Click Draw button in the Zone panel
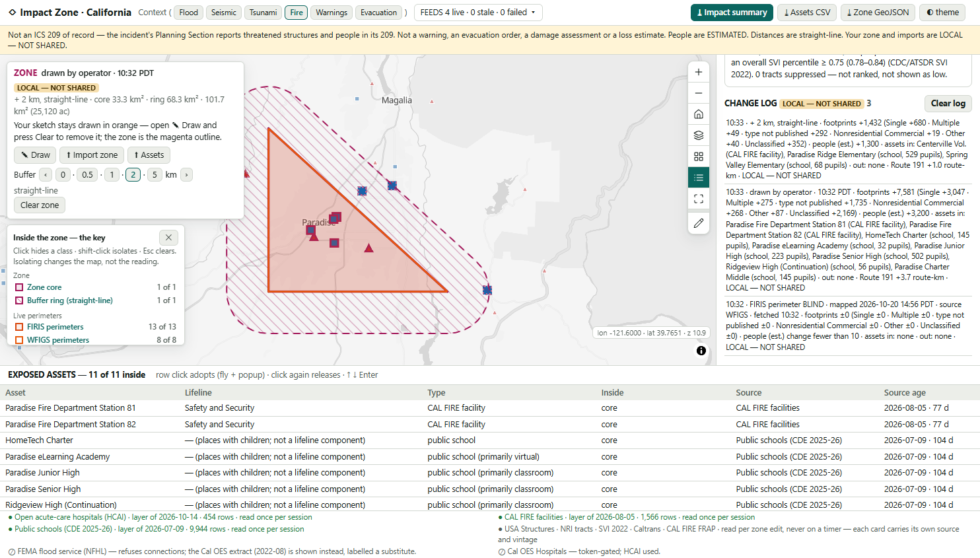The image size is (980, 558). pyautogui.click(x=35, y=155)
